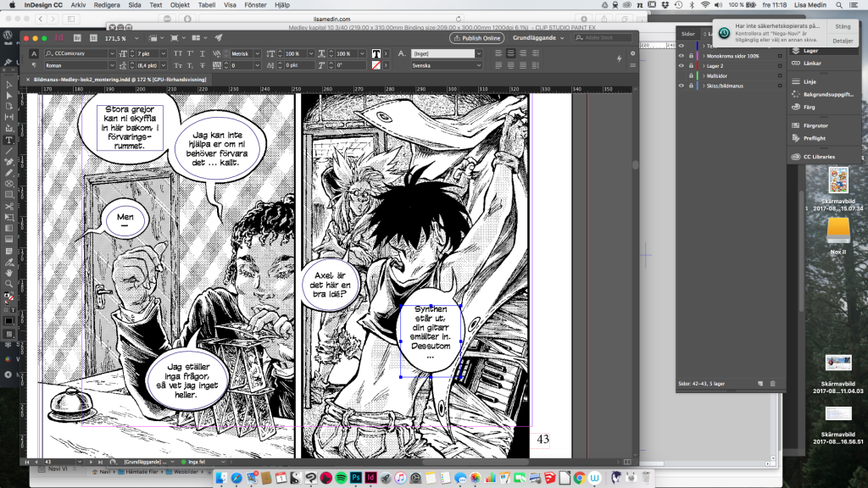The width and height of the screenshot is (868, 488).
Task: Select the Scissors tool
Action: 9,207
